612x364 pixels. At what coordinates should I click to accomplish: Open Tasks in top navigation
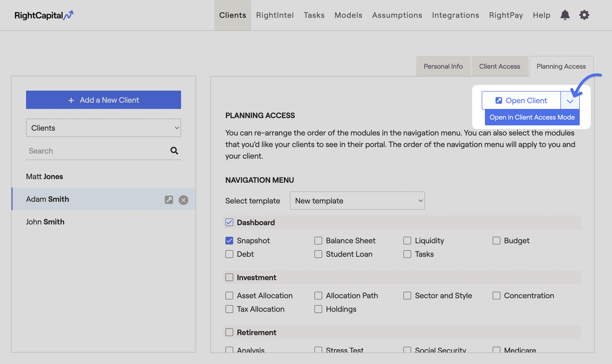pos(314,15)
